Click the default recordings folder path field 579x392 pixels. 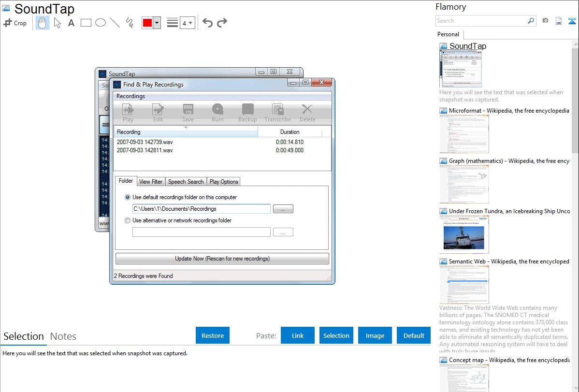pyautogui.click(x=201, y=209)
